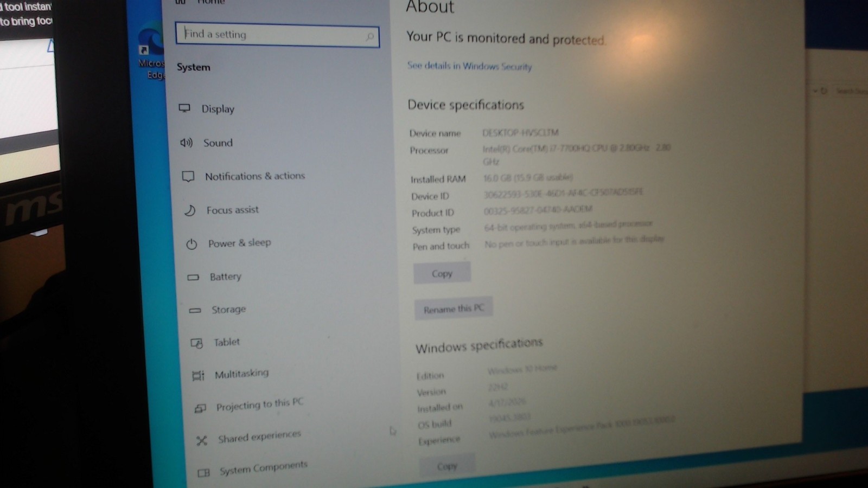Select Sound in the System menu
868x488 pixels.
(218, 143)
